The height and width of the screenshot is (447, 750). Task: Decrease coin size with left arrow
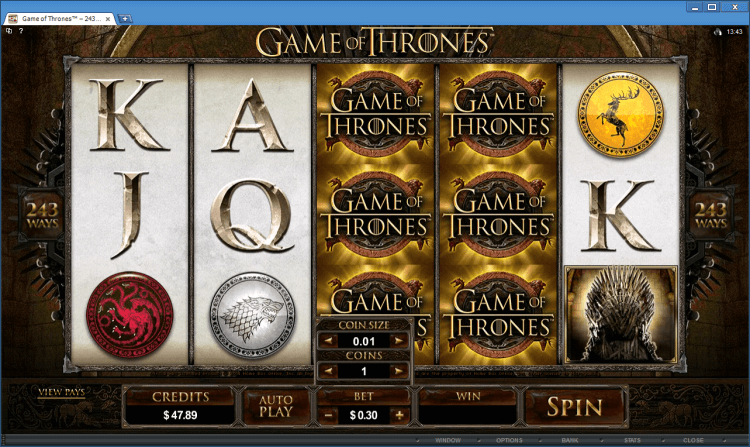328,341
